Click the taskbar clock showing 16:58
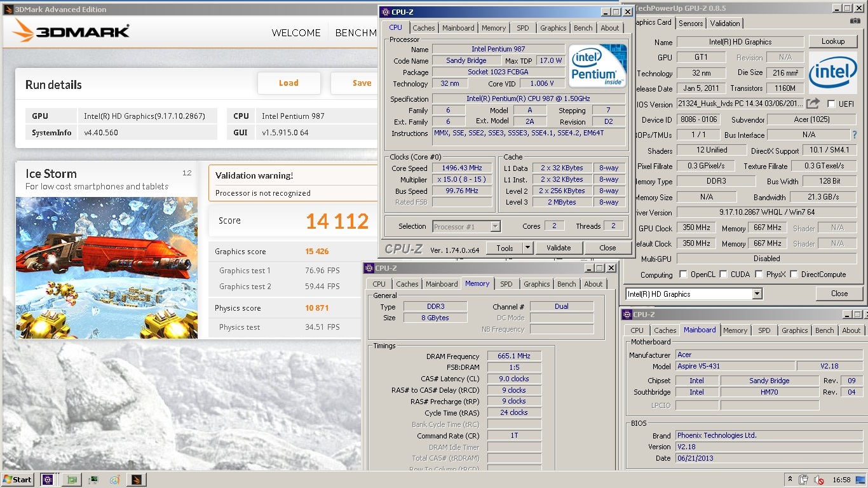Viewport: 868px width, 488px height. pos(841,480)
